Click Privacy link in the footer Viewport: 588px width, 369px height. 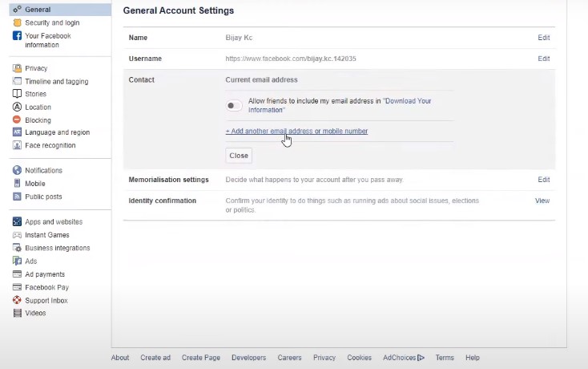[324, 358]
